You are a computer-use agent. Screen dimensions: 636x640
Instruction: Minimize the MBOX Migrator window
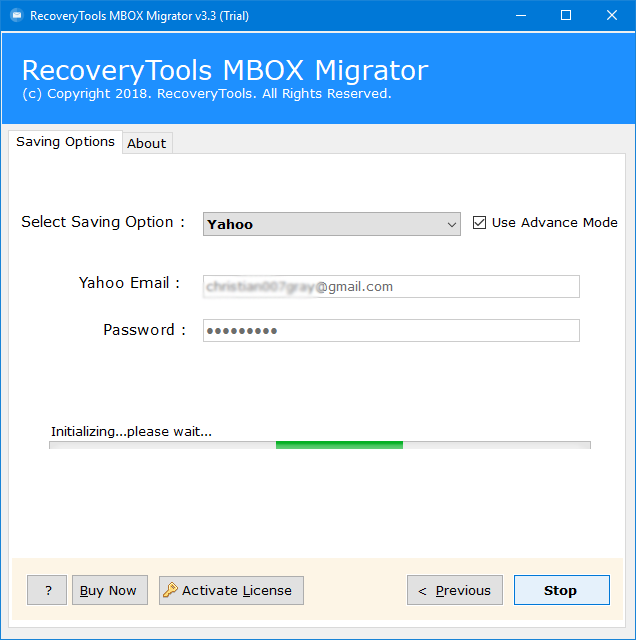coord(521,16)
